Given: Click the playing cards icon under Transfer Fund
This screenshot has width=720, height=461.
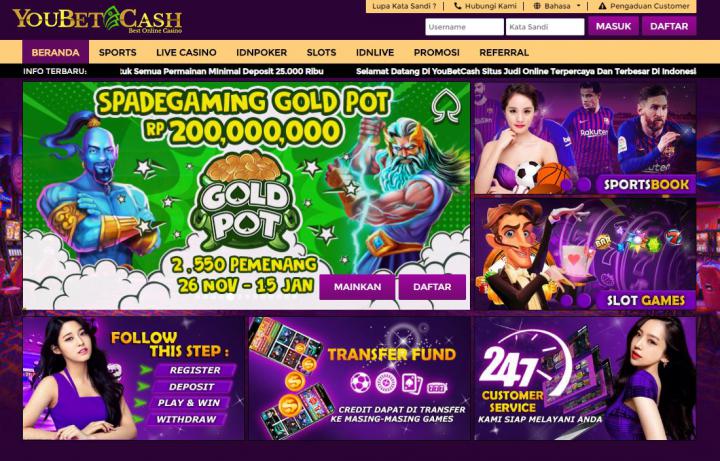Looking at the screenshot, I should [x=411, y=383].
